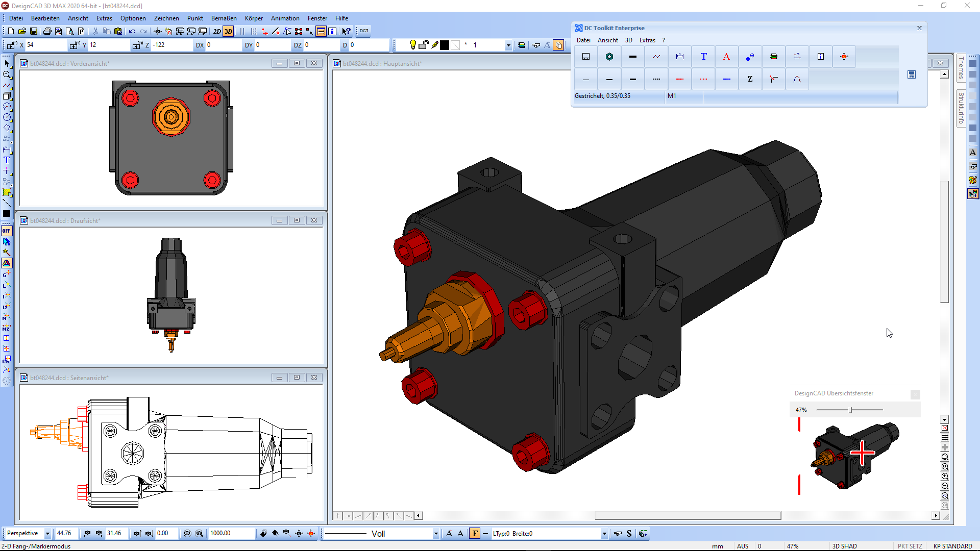Open the Animation menu
Viewport: 980px width, 551px height.
pyautogui.click(x=285, y=18)
